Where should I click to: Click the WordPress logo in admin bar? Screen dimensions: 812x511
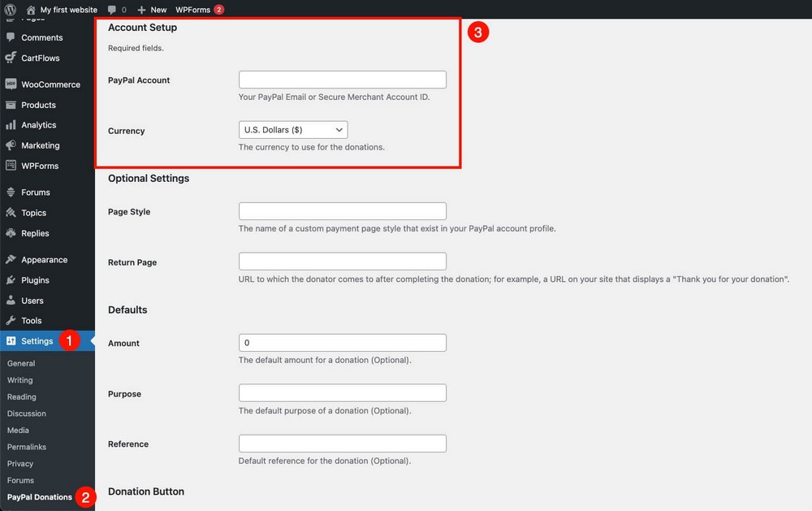click(8, 10)
